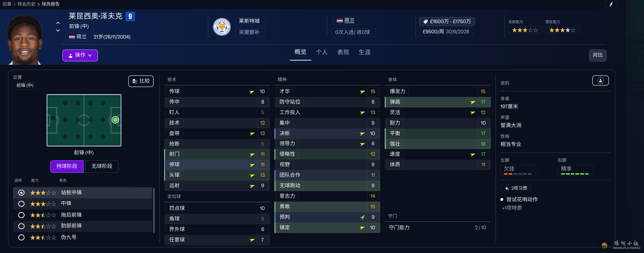This screenshot has width=644, height=253.
Task: Select the 拖后前锋 role radio button
Action: [x=21, y=215]
